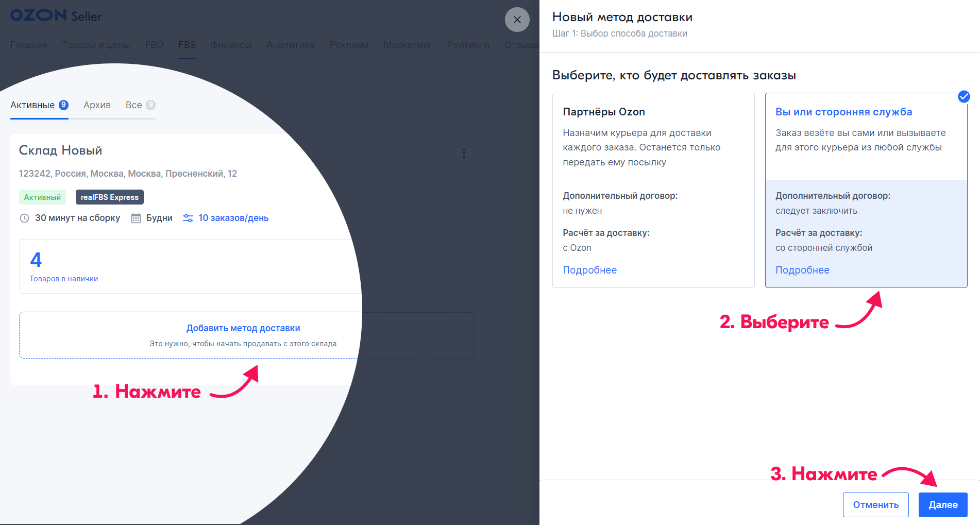Open the warehouse three-dot options menu

464,154
